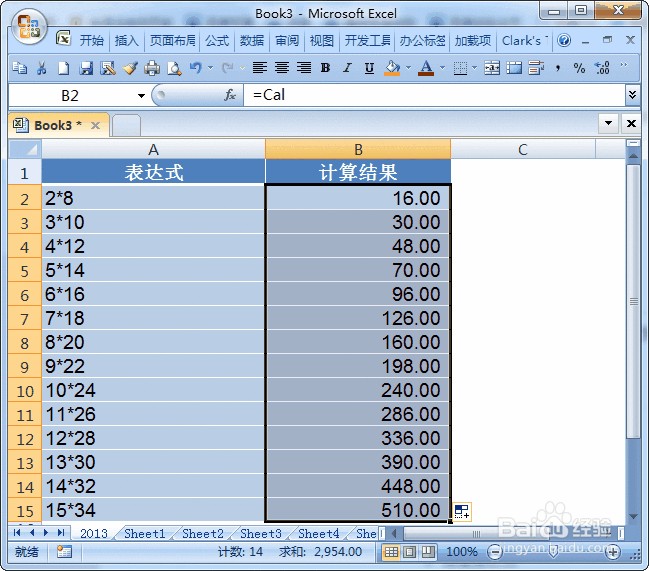649x571 pixels.
Task: Click the Print icon
Action: click(152, 67)
